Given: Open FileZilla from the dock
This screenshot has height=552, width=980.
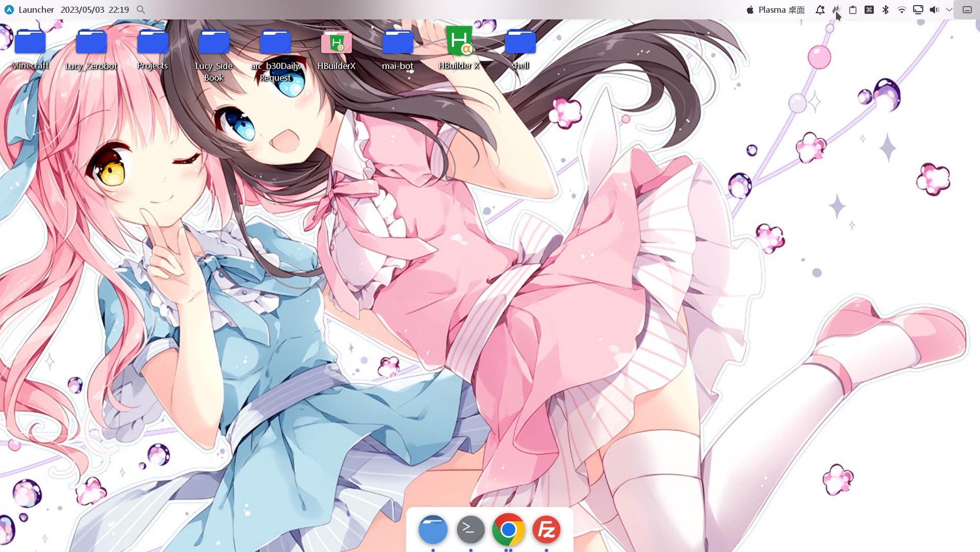Looking at the screenshot, I should tap(546, 530).
